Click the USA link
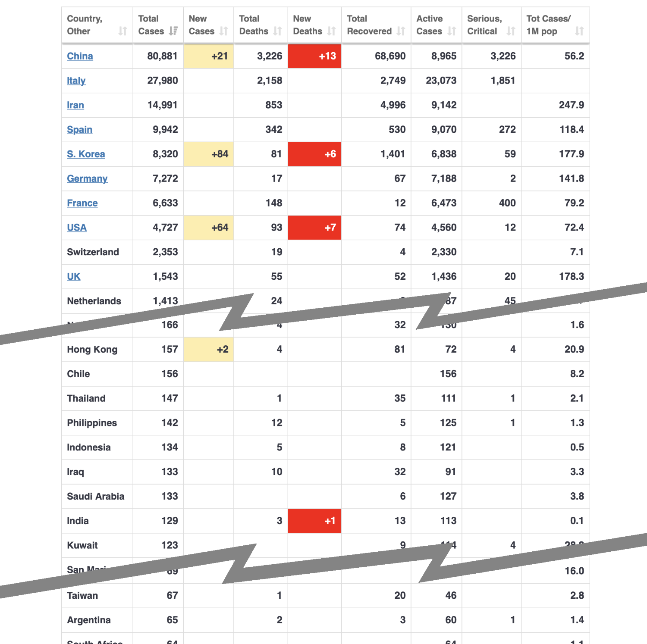 77,228
